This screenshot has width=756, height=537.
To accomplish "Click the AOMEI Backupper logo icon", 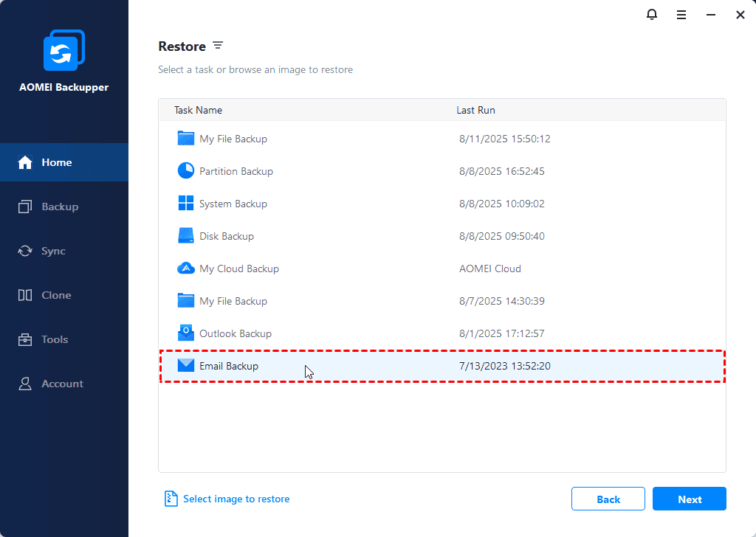I will point(64,52).
